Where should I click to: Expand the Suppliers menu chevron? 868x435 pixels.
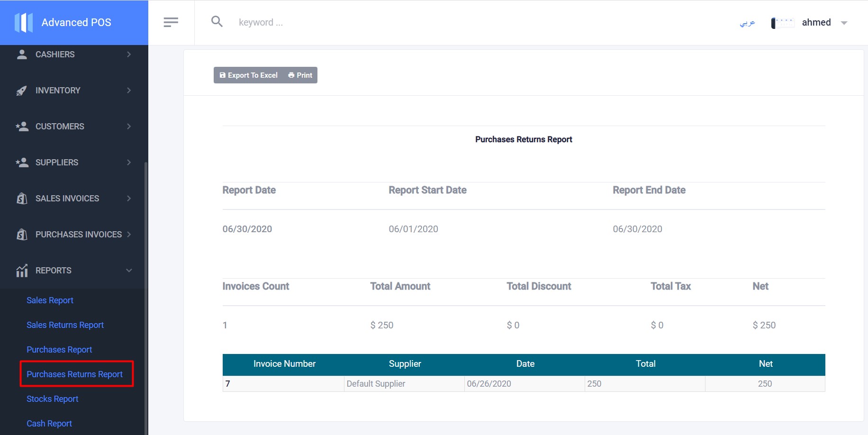tap(129, 163)
